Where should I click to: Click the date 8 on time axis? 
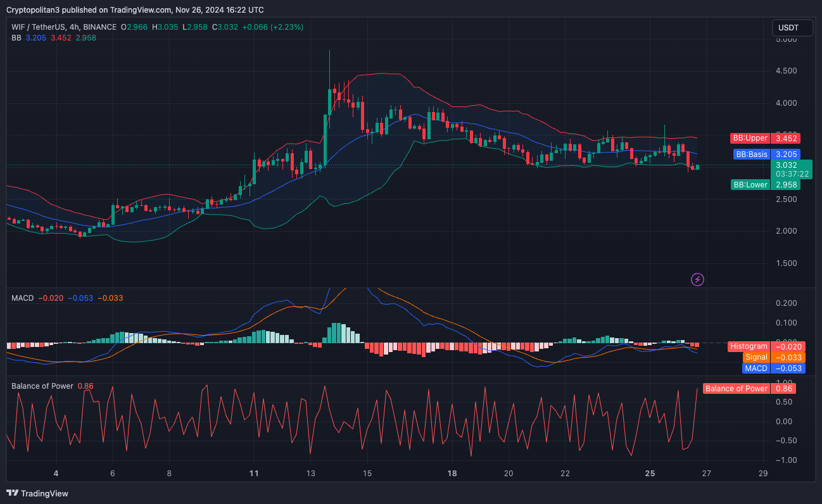pyautogui.click(x=169, y=473)
